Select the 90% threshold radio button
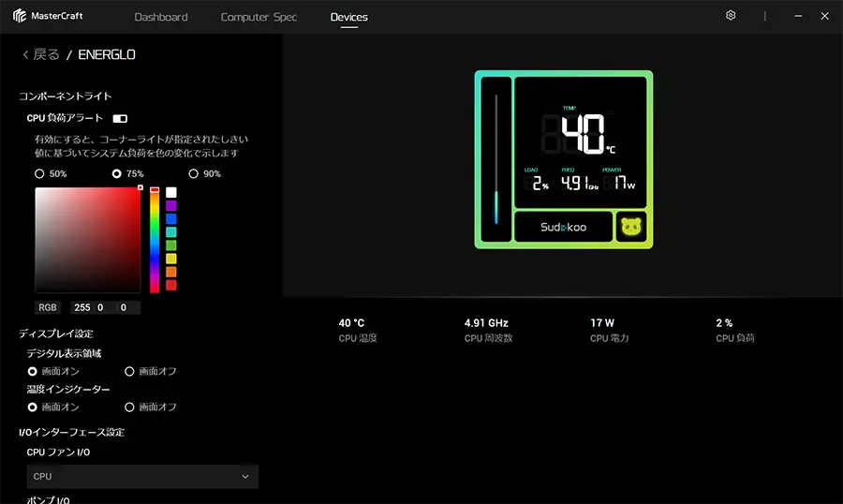This screenshot has width=843, height=504. (194, 173)
